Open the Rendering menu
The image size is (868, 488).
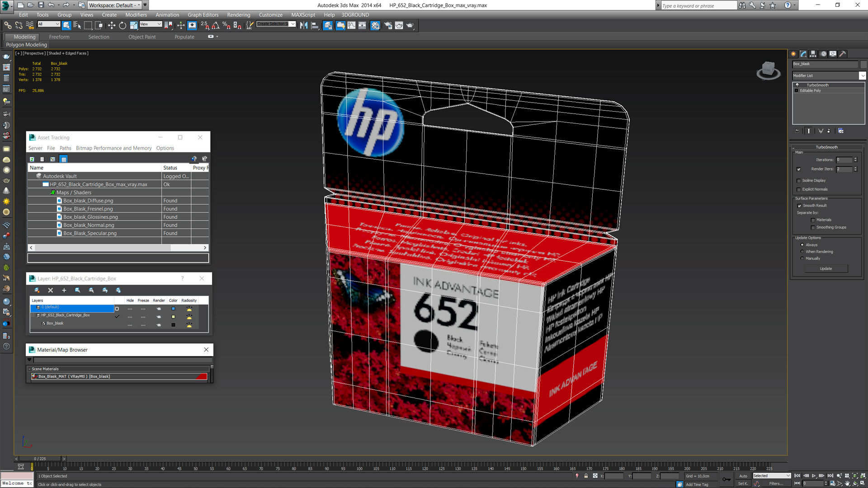coord(238,15)
